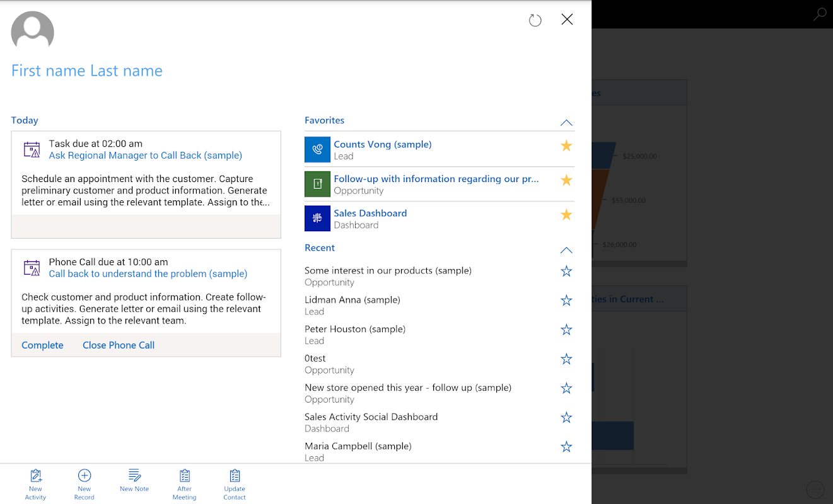Click the Counts Vong lead icon
Image resolution: width=833 pixels, height=504 pixels.
coord(317,150)
